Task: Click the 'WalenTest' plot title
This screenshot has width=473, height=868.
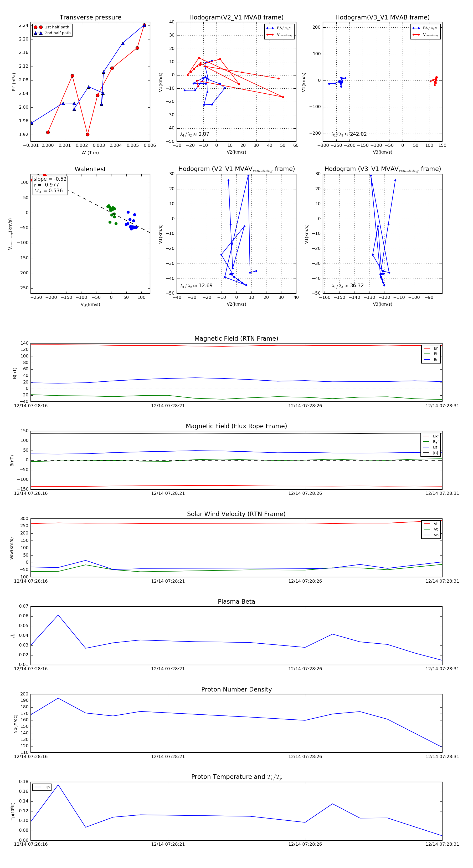Action: pos(90,169)
